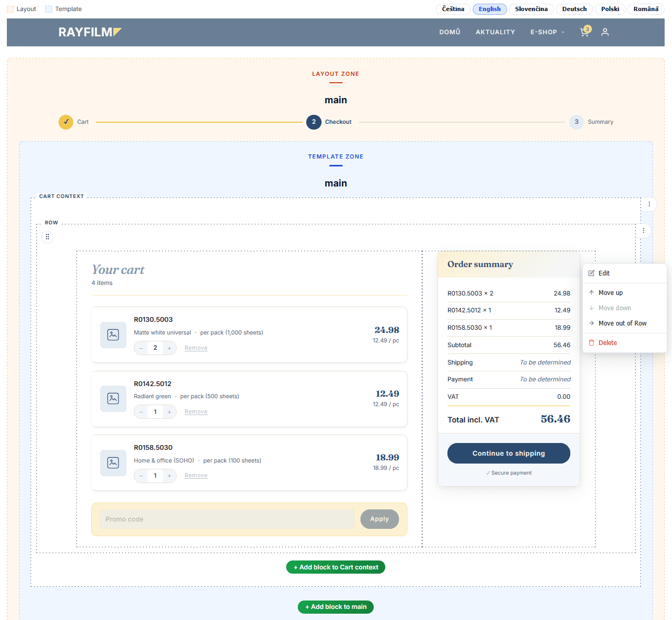The width and height of the screenshot is (672, 620).
Task: Apply the promo code
Action: coord(379,519)
